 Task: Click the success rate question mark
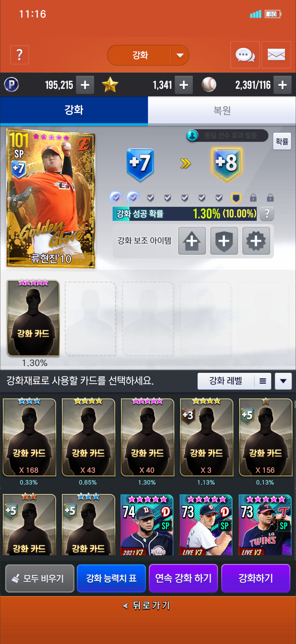[267, 214]
